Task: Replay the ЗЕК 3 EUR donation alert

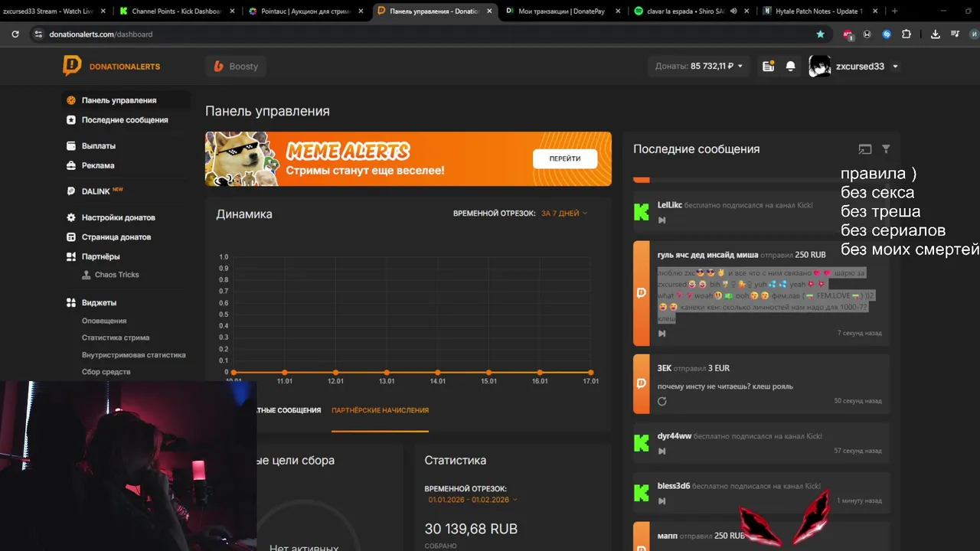Action: pyautogui.click(x=662, y=401)
